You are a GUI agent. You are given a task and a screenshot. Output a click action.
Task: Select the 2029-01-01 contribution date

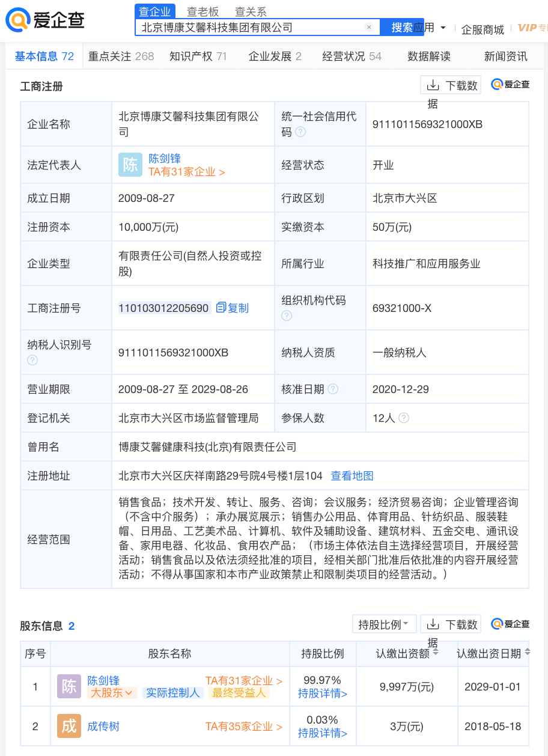pyautogui.click(x=493, y=687)
